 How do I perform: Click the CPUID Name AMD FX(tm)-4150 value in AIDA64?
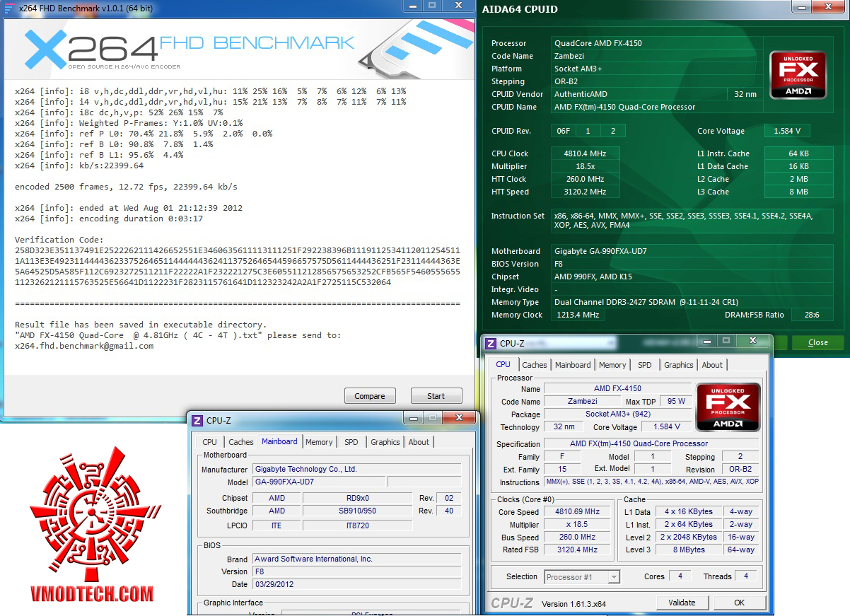pyautogui.click(x=656, y=107)
